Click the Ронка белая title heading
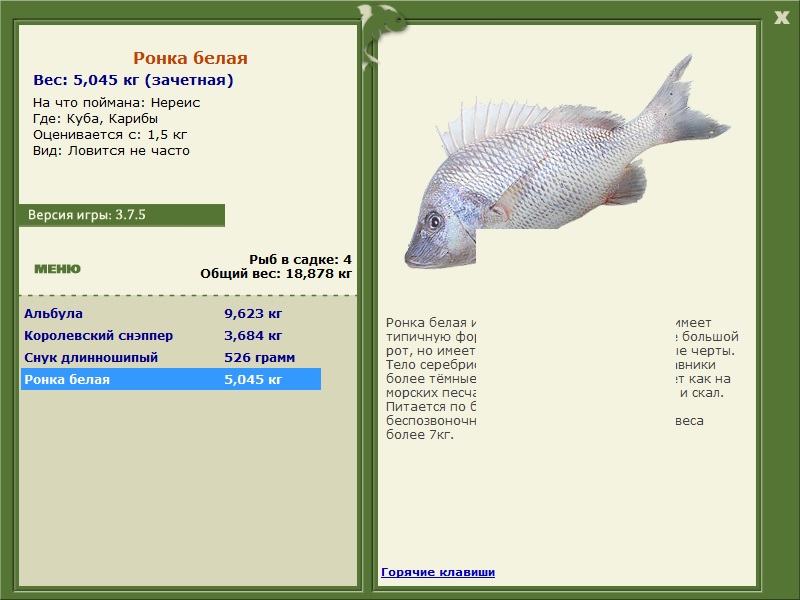 click(x=190, y=58)
